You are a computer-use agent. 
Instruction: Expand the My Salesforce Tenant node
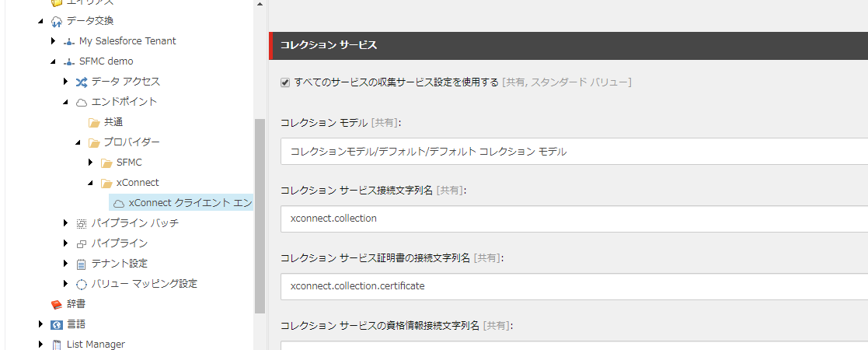[x=53, y=41]
